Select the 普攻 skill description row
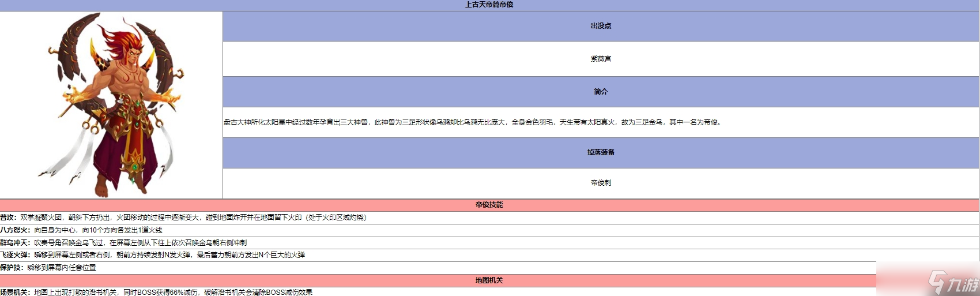This screenshot has height=296, width=980. pyautogui.click(x=489, y=218)
